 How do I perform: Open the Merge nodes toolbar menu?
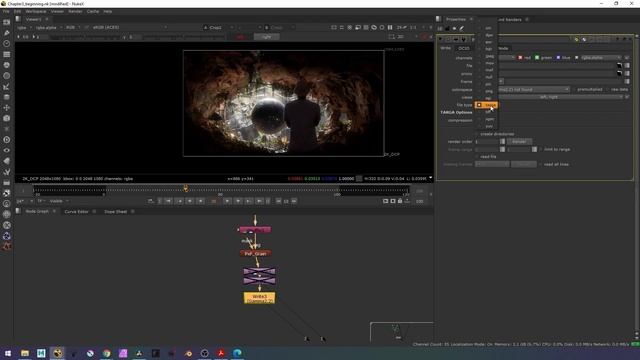click(7, 97)
